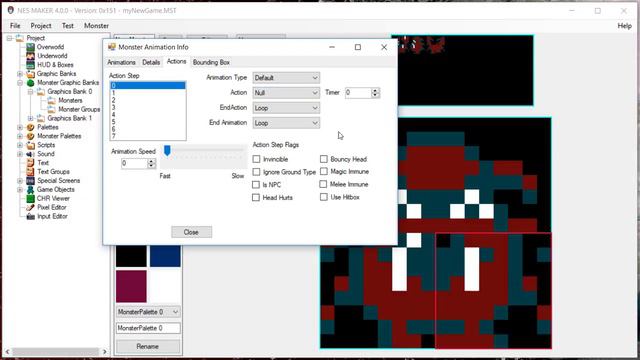
Task: Switch to the Details tab
Action: pyautogui.click(x=151, y=62)
